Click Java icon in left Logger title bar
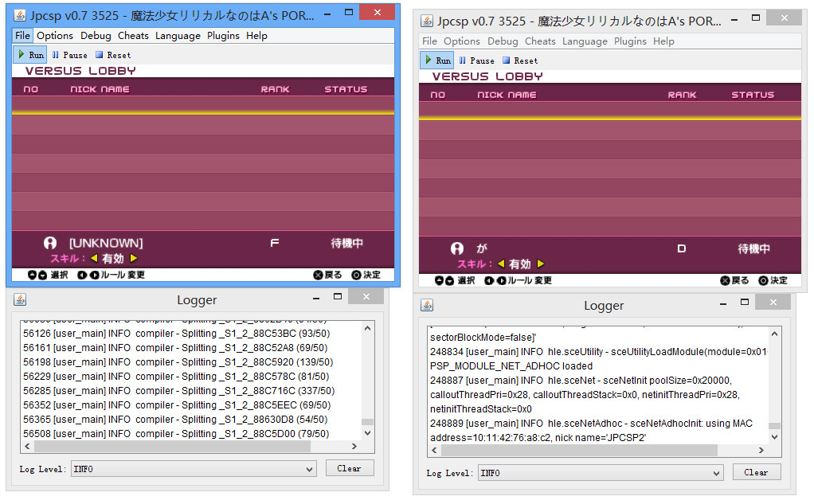The image size is (814, 504). [20, 299]
